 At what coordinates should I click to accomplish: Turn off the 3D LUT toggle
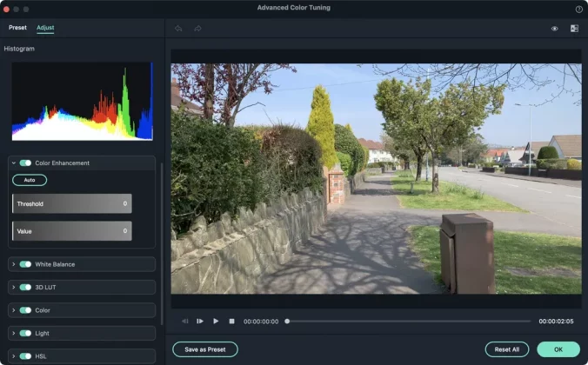click(25, 287)
